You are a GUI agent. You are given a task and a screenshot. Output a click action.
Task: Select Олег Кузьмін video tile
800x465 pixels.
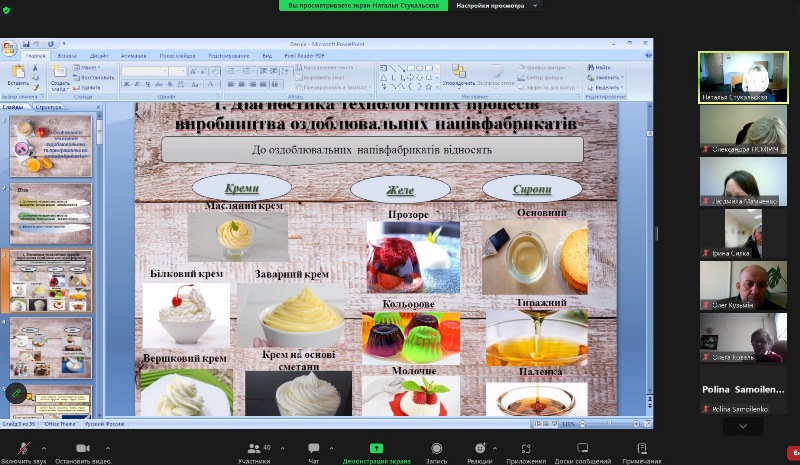click(743, 285)
